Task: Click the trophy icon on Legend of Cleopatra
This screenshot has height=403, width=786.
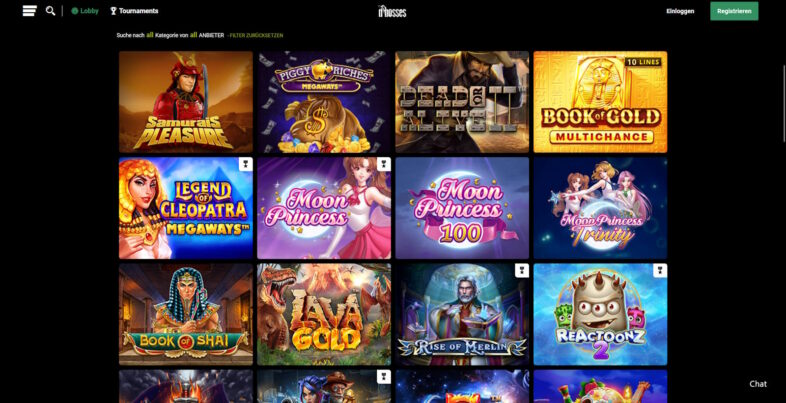Action: point(246,164)
